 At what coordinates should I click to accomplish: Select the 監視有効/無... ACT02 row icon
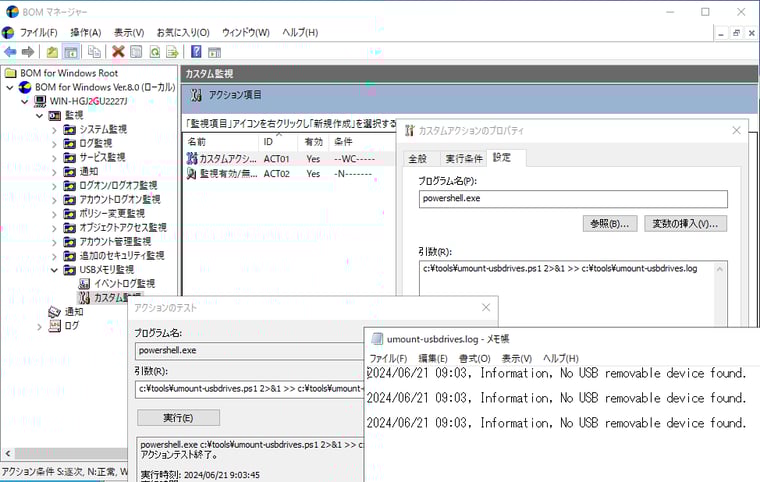[192, 173]
